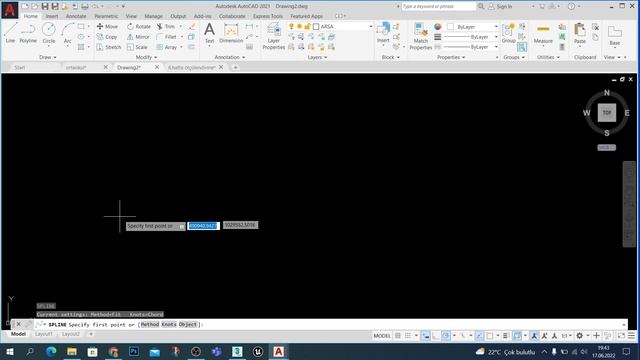Switch to the Layout1 tab
Viewport: 640px width, 360px height.
(44, 334)
